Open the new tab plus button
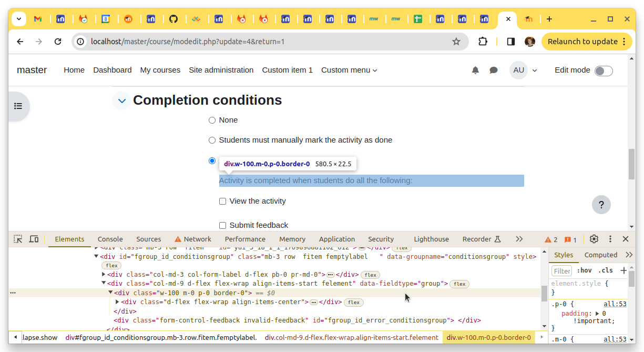The width and height of the screenshot is (644, 352). point(549,19)
